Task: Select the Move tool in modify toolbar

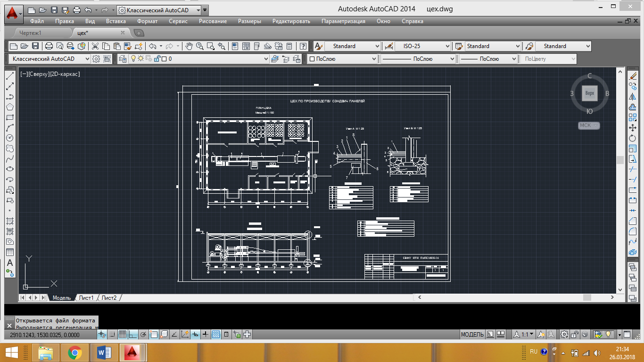Action: click(633, 128)
